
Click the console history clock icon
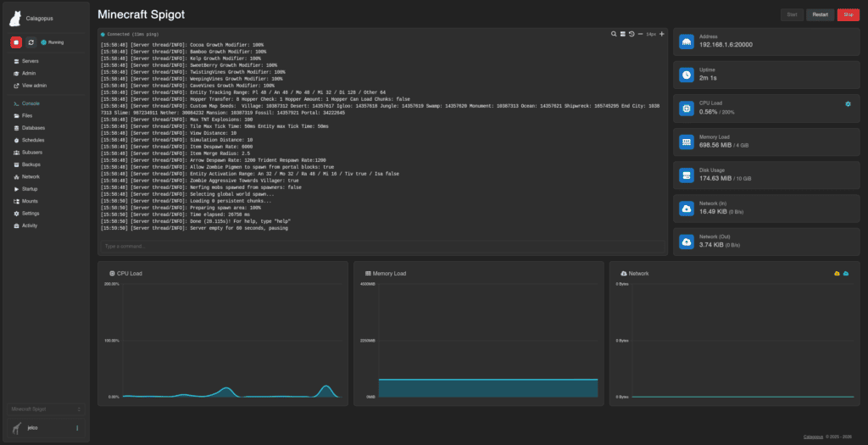[x=631, y=34]
